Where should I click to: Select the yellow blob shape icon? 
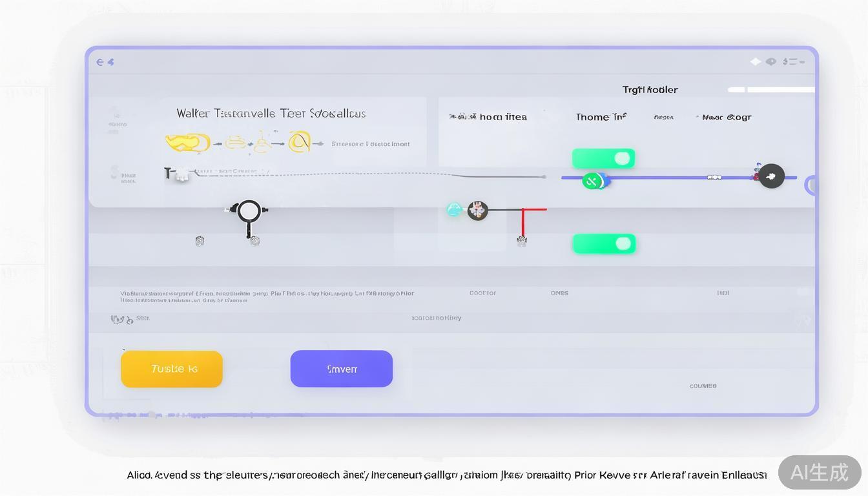coord(187,142)
